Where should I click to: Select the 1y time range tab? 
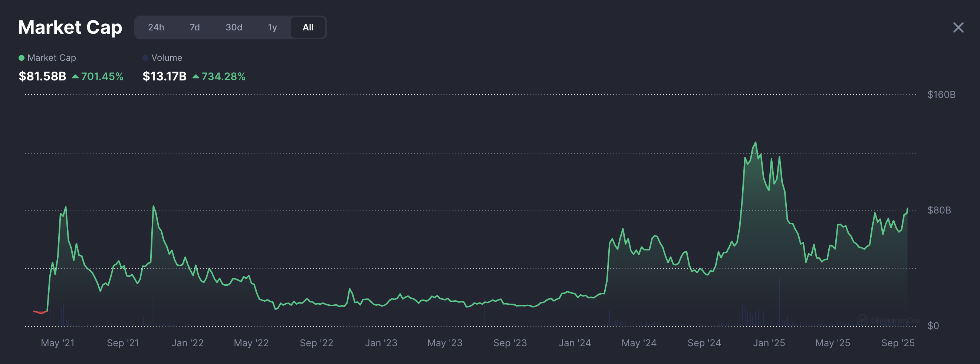[x=272, y=27]
